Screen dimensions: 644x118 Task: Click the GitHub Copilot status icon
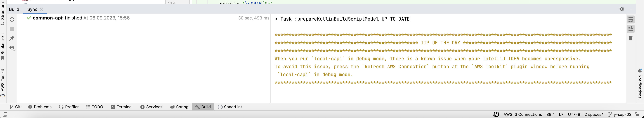pos(496,115)
